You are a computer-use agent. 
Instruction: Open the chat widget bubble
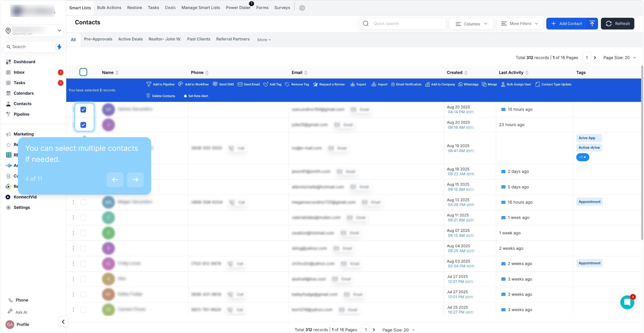[x=627, y=302]
